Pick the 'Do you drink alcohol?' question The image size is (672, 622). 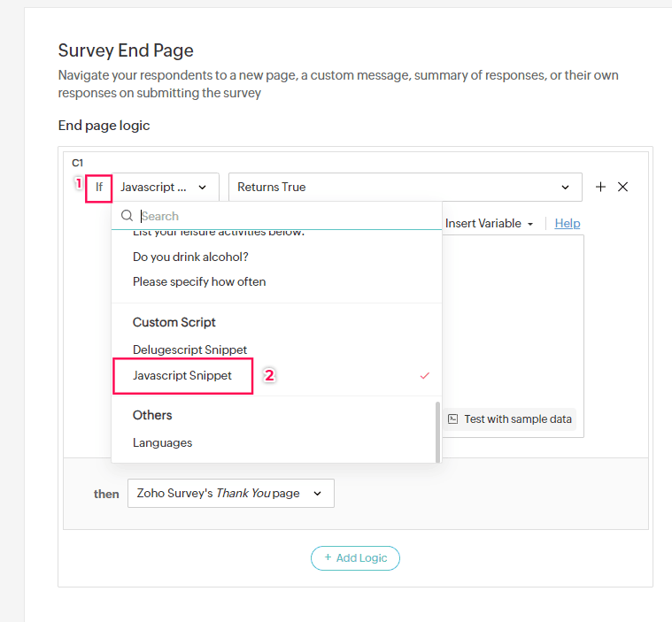click(190, 257)
